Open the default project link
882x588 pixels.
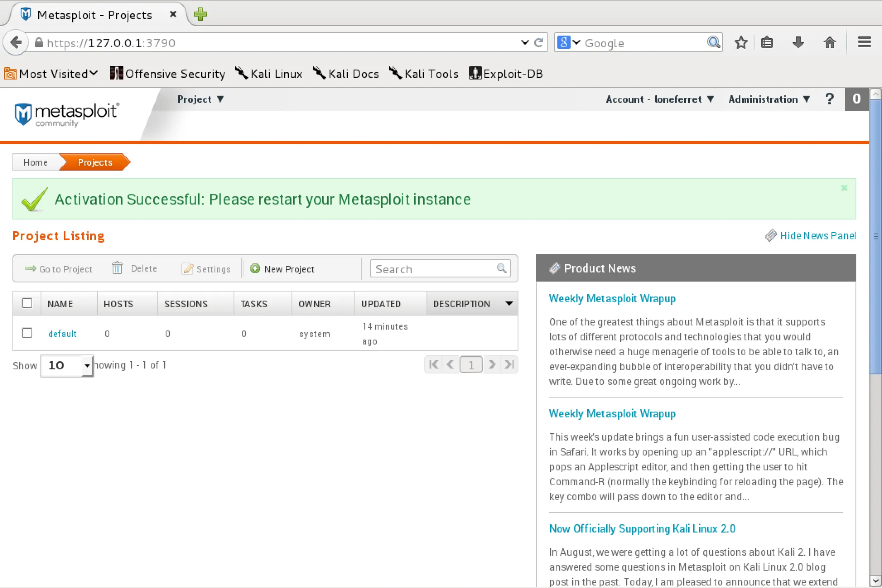pos(63,334)
